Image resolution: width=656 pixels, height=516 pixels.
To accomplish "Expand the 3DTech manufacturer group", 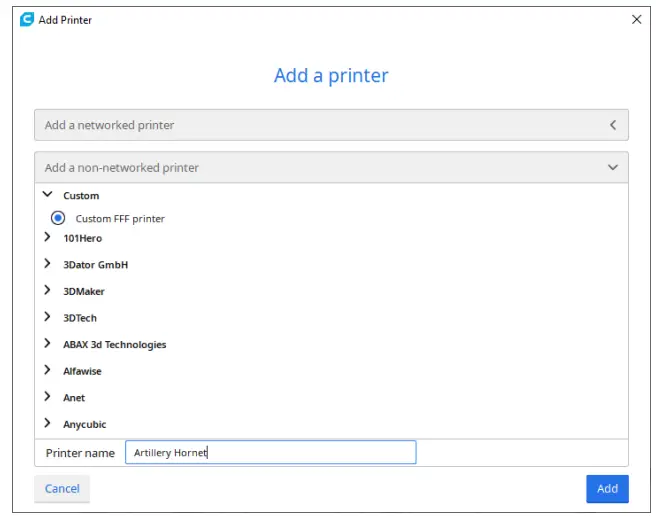I will point(47,317).
